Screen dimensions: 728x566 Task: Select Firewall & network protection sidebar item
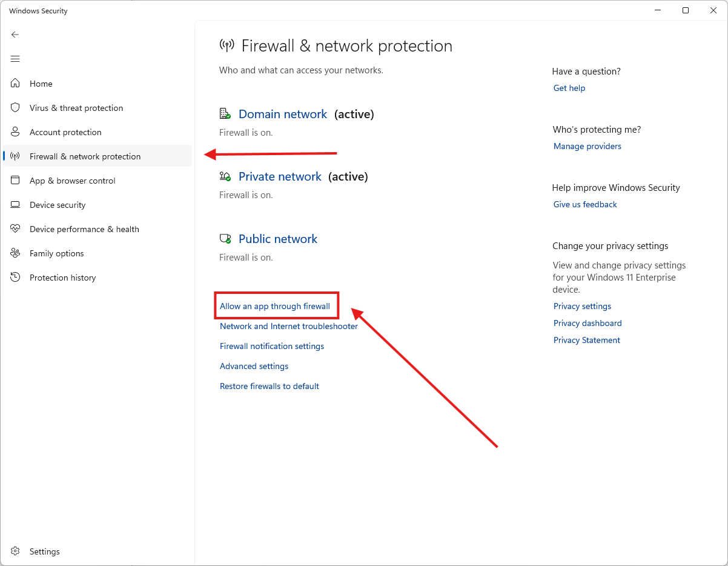coord(98,156)
